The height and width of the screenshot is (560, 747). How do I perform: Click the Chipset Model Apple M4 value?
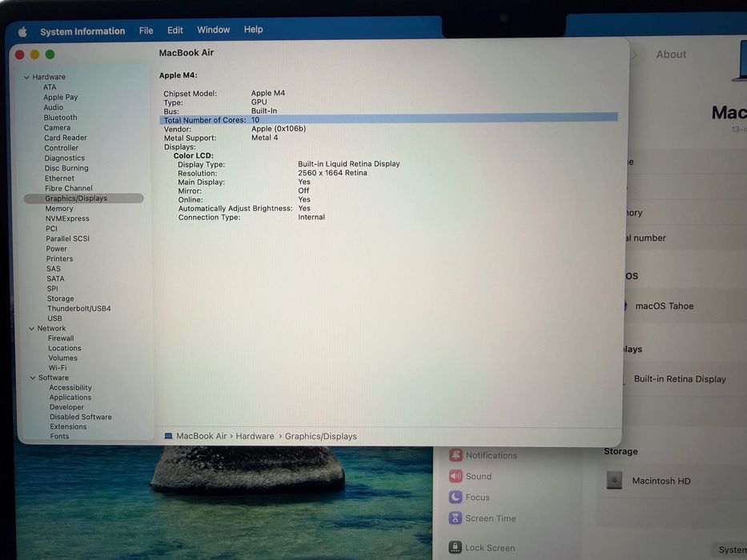[267, 93]
